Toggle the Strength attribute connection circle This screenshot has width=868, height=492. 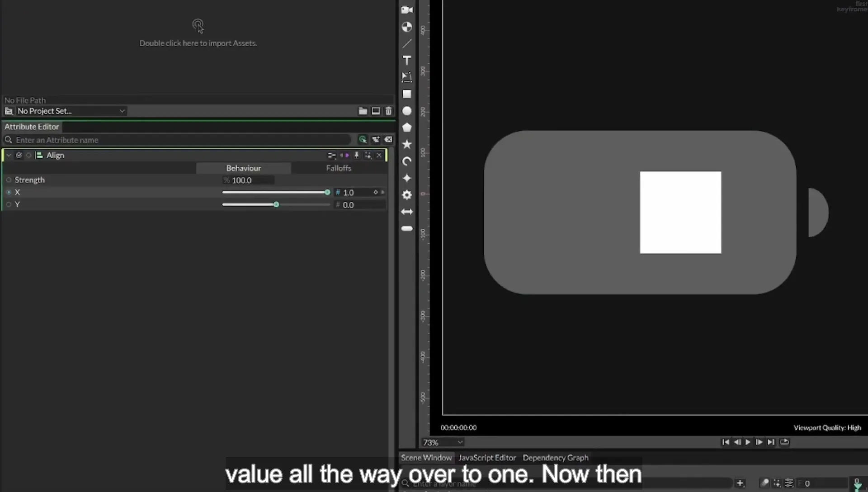click(9, 180)
